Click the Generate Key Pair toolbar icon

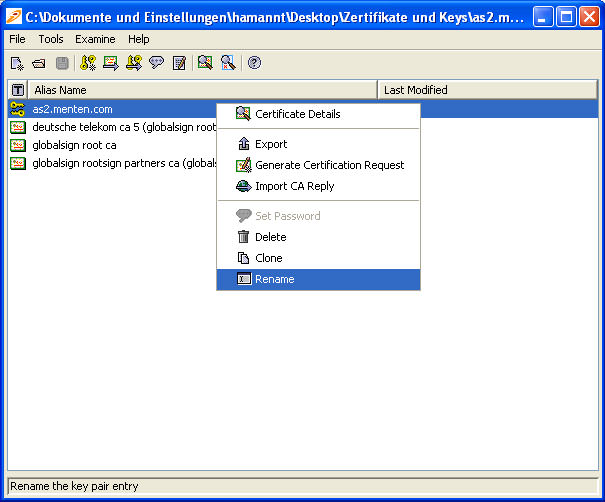tap(87, 63)
